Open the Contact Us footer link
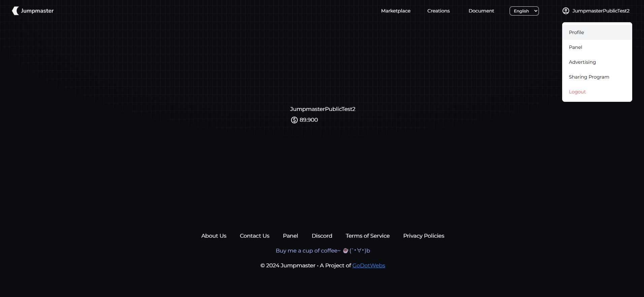644x297 pixels. 255,236
